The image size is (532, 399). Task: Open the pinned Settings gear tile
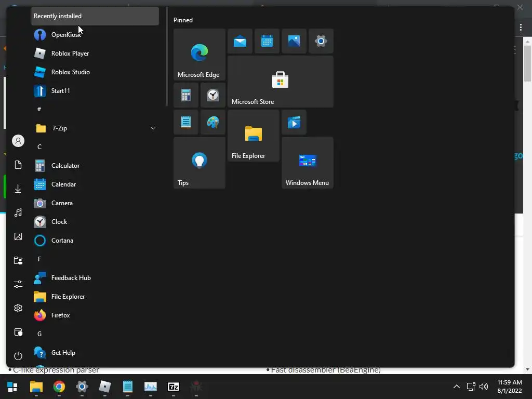[321, 41]
